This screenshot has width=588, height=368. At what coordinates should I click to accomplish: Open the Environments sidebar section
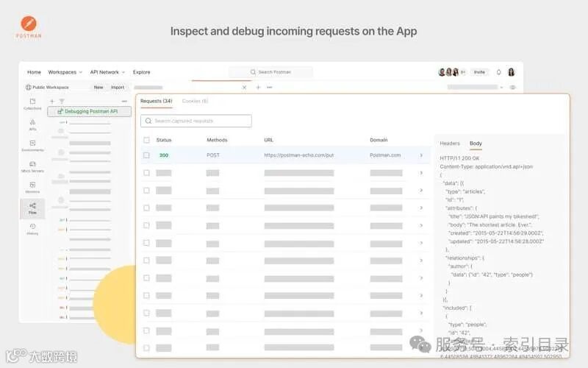coord(32,146)
